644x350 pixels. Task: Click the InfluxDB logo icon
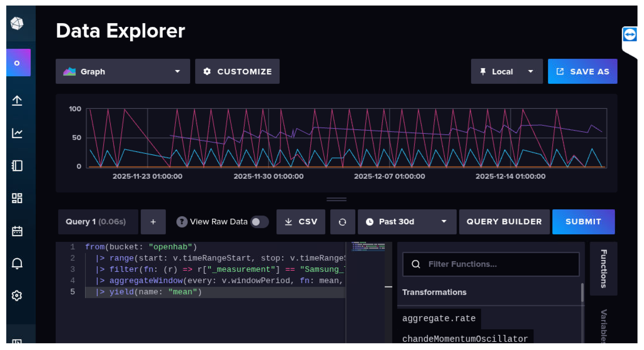coord(17,24)
